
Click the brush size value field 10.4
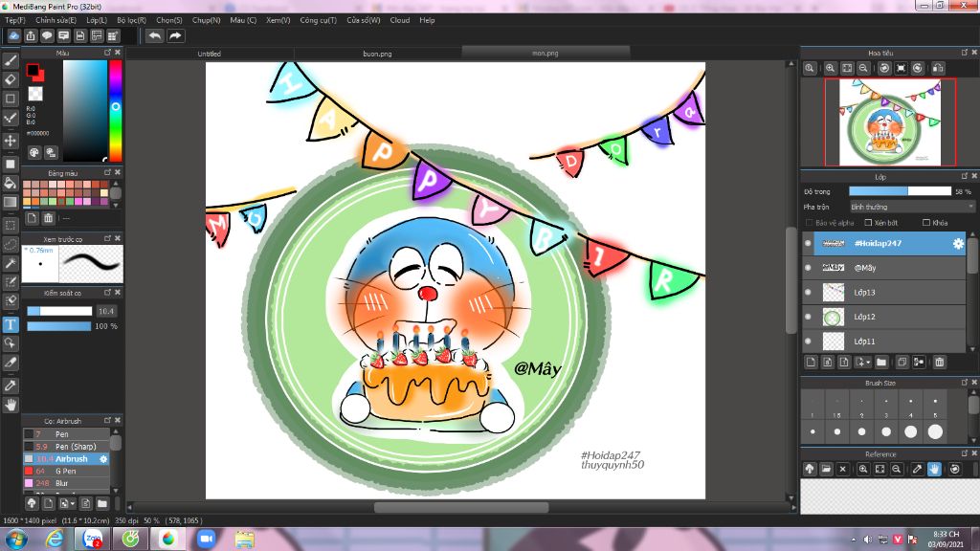pos(105,311)
